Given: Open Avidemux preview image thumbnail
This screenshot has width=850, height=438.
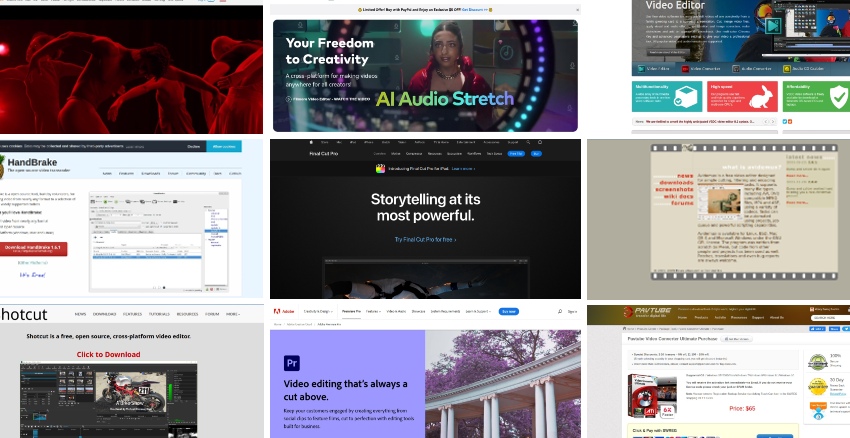Looking at the screenshot, I should click(x=719, y=203).
